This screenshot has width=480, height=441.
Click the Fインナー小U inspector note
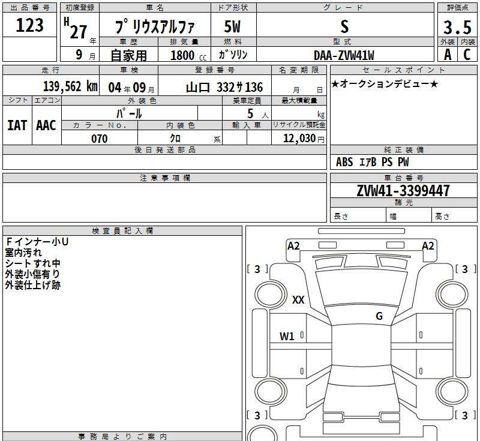point(37,241)
